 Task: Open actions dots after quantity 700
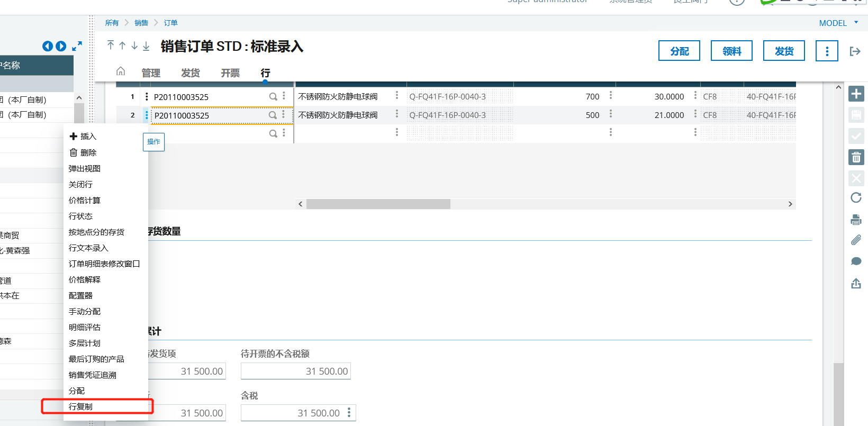611,95
